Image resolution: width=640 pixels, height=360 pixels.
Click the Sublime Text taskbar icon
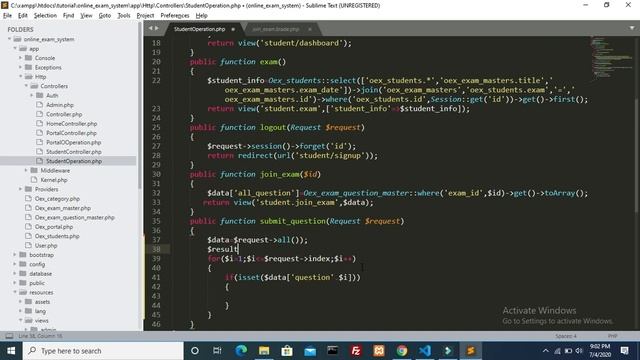471,351
